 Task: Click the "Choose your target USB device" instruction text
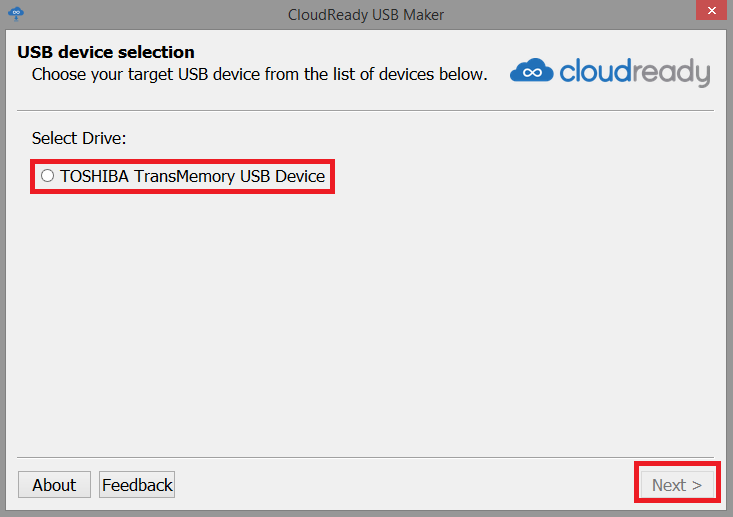(259, 74)
